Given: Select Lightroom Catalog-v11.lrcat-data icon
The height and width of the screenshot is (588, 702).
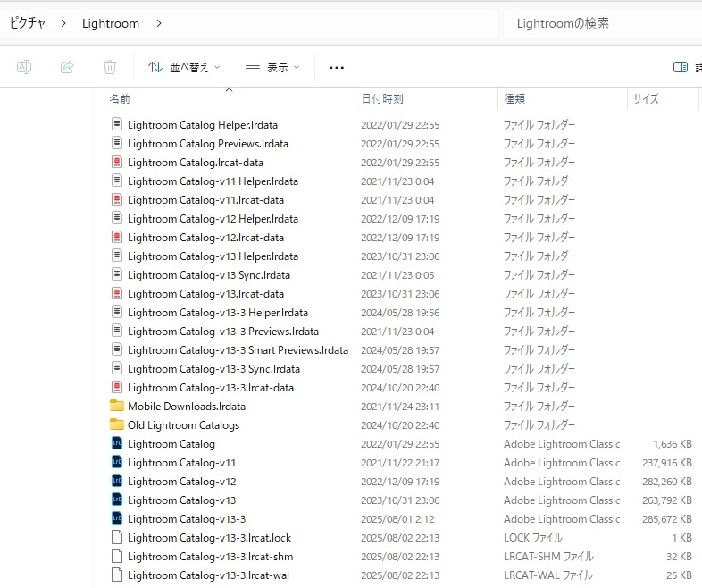Looking at the screenshot, I should click(x=116, y=199).
